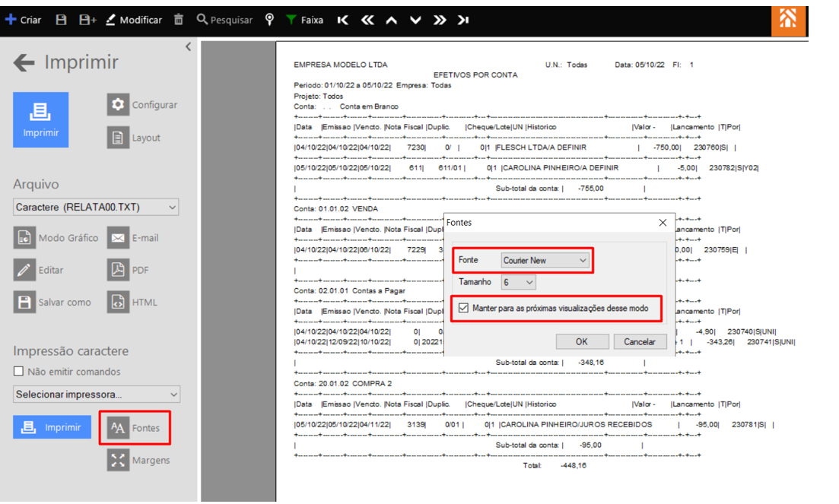The height and width of the screenshot is (504, 839).
Task: Open Configurar gear settings
Action: click(x=142, y=105)
